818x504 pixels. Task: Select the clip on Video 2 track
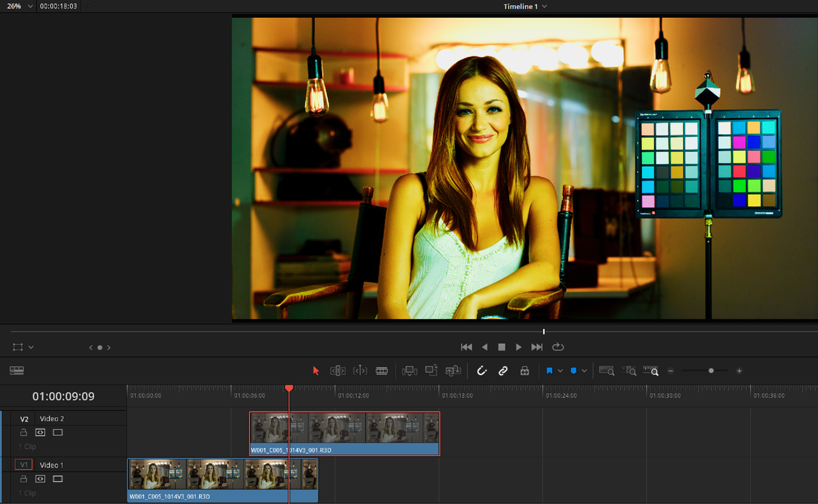pos(344,433)
